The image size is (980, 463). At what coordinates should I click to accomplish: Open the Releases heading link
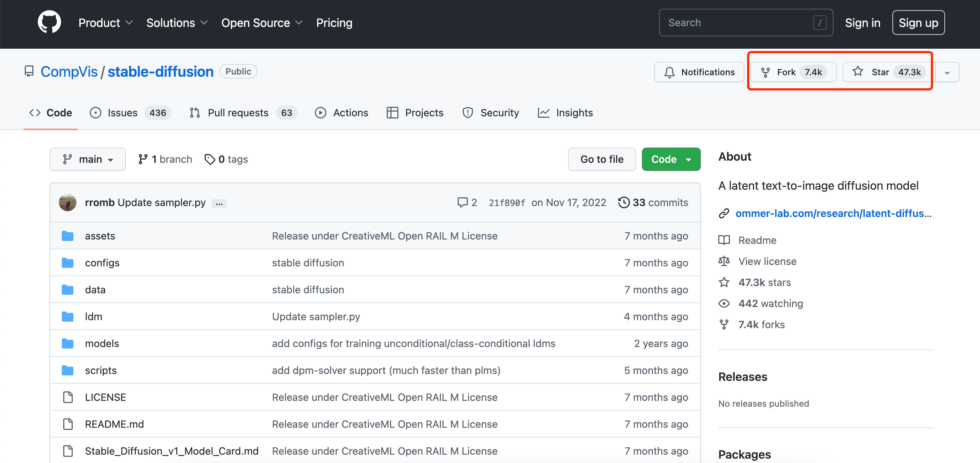743,377
